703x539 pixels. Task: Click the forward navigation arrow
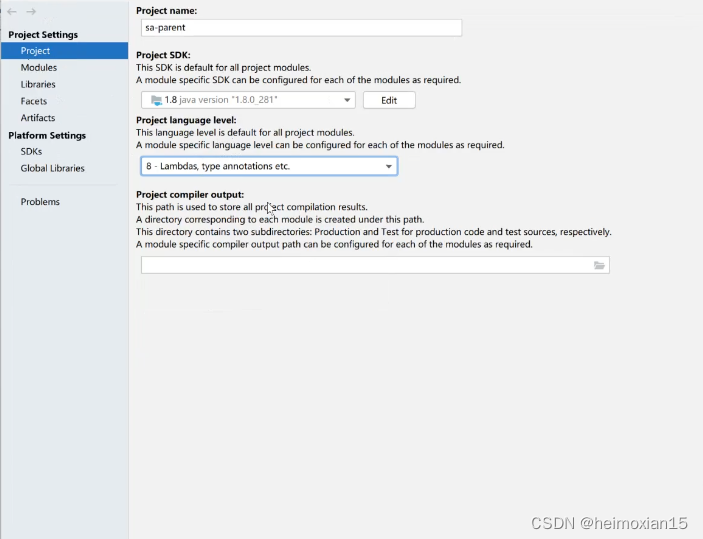pos(31,12)
